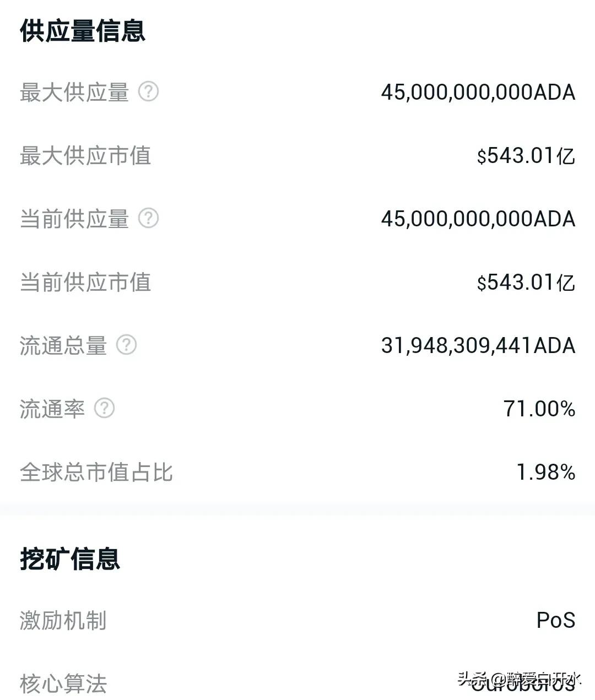Tap the 激励机制 label
This screenshot has height=700, width=595.
click(x=63, y=621)
